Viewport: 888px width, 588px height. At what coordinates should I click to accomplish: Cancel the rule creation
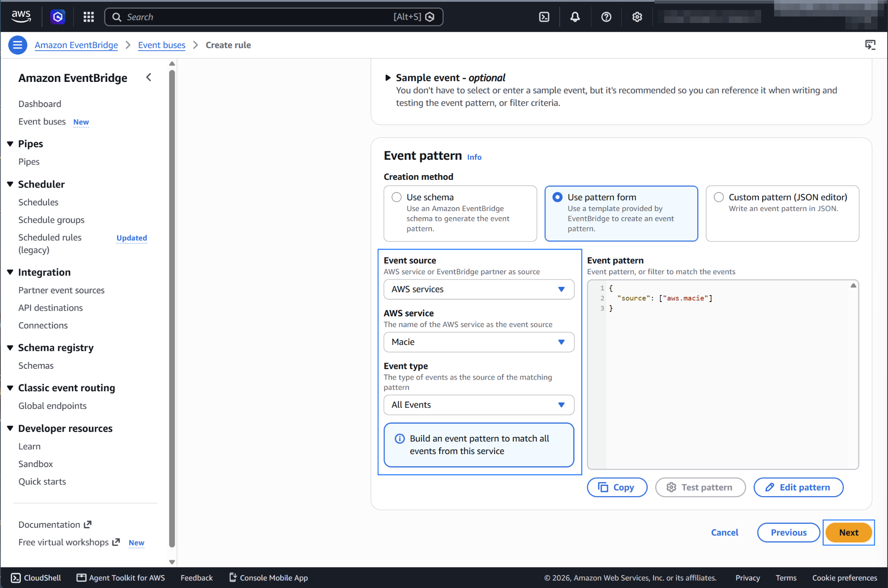pos(725,532)
